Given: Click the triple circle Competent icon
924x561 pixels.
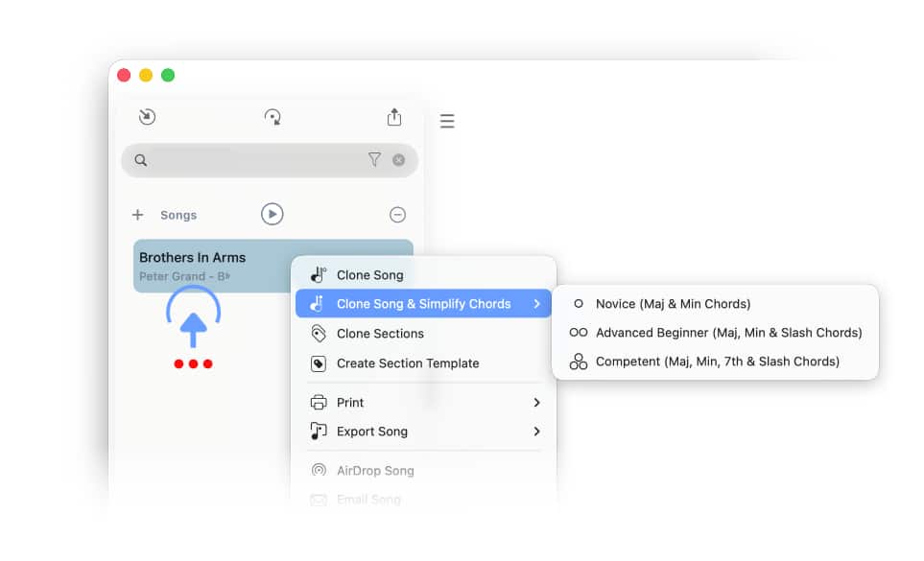Looking at the screenshot, I should pyautogui.click(x=579, y=362).
